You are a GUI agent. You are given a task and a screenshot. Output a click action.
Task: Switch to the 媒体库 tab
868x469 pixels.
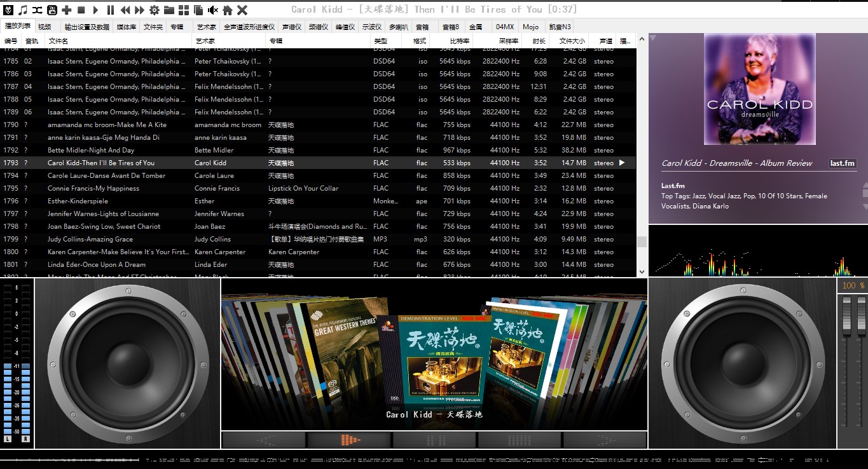126,27
